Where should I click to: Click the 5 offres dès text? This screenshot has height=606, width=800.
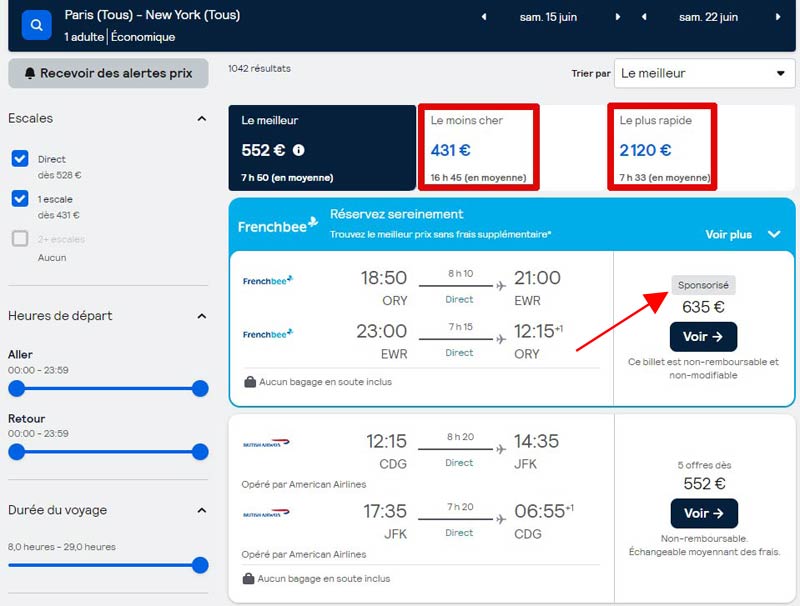pos(704,465)
